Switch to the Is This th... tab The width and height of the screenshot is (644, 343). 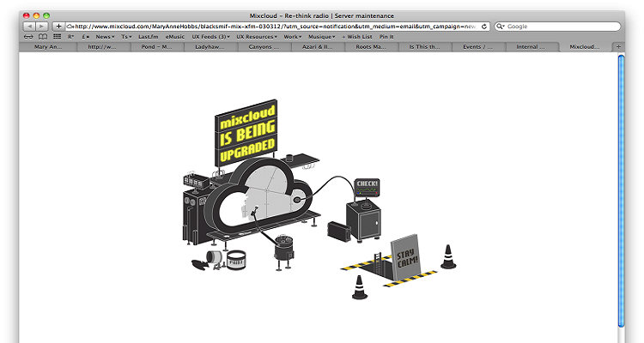tap(424, 47)
